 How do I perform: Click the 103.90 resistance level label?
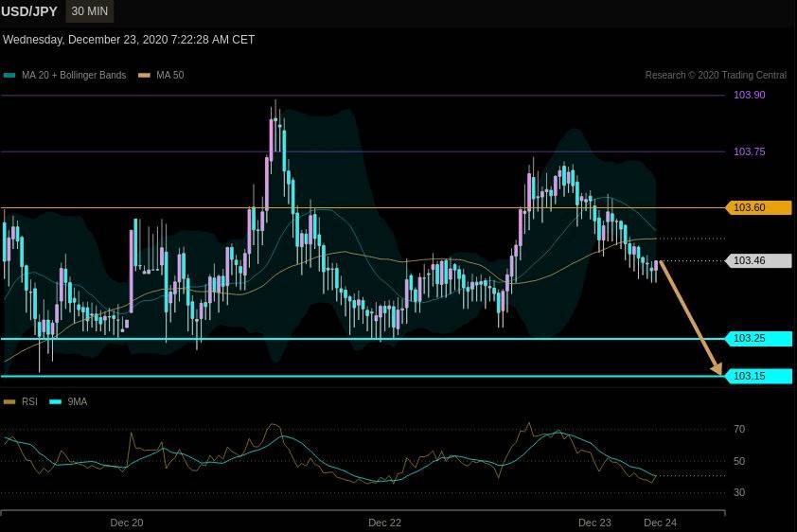(x=750, y=95)
